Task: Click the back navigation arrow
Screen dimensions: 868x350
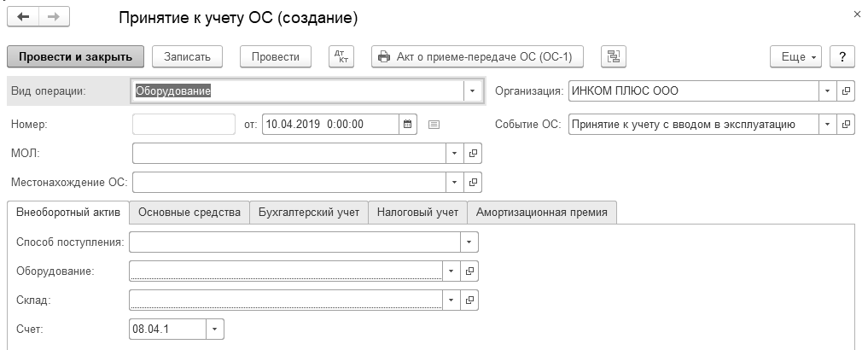Action: pyautogui.click(x=23, y=17)
